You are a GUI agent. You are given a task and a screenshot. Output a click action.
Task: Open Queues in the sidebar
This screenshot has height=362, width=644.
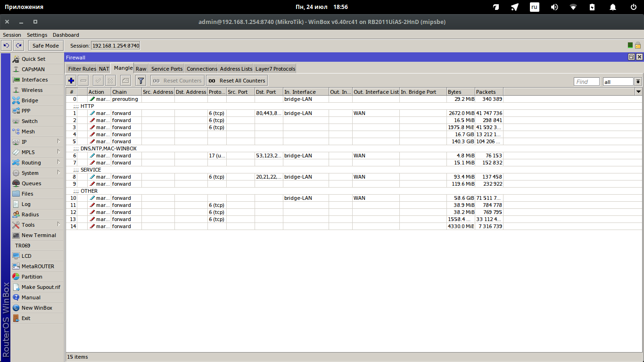(x=37, y=183)
